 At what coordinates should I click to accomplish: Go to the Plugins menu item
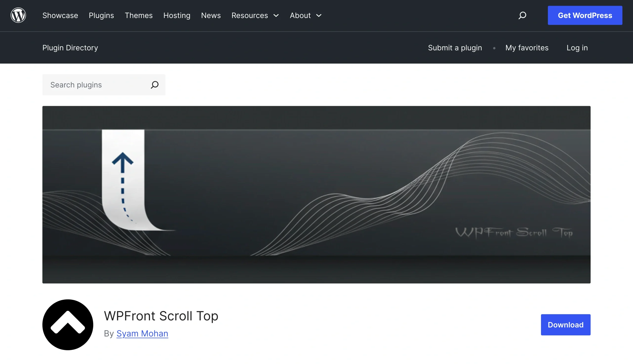click(x=101, y=16)
